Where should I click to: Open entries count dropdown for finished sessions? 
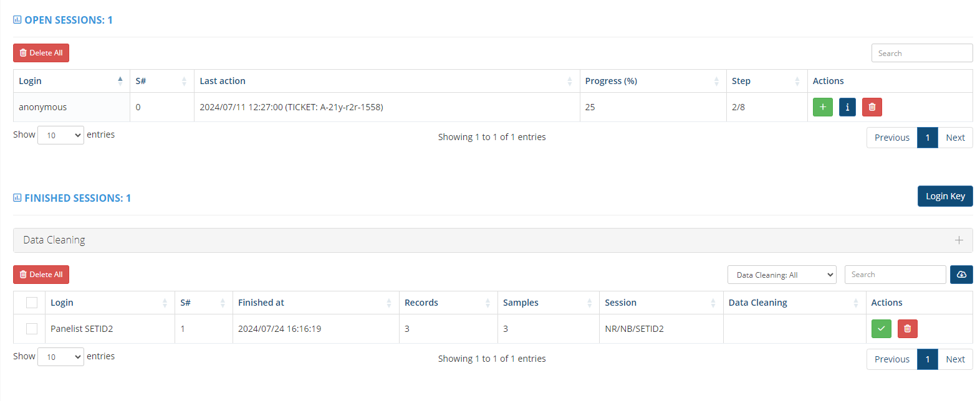tap(60, 357)
